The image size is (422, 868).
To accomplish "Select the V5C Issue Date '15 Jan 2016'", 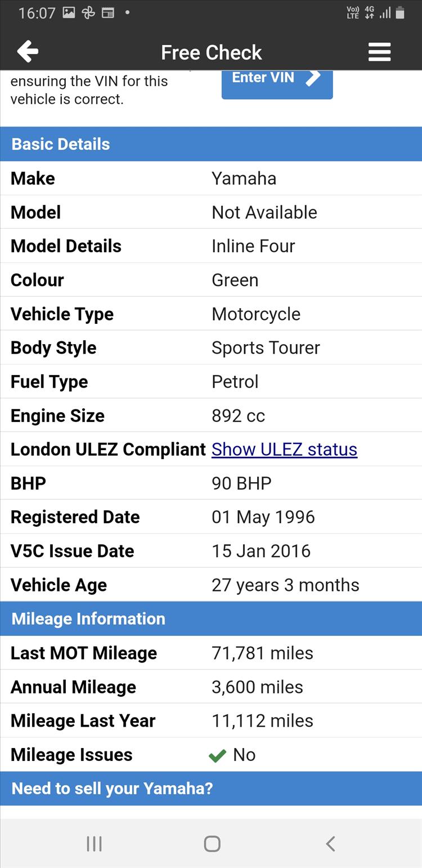I will 261,550.
